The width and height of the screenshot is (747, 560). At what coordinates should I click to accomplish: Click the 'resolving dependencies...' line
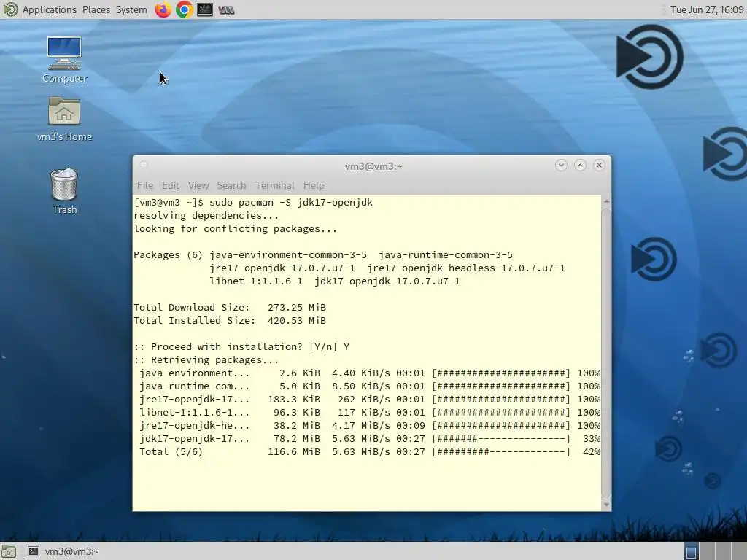coord(206,216)
